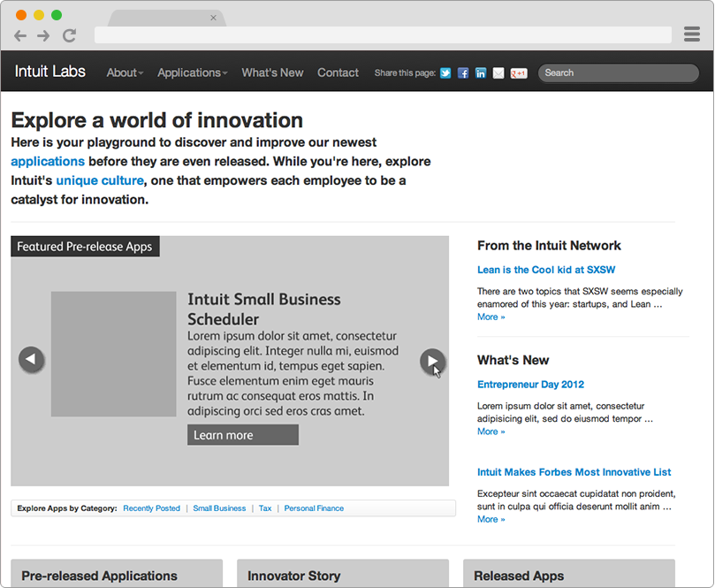
Task: Click the featured app thumbnail image
Action: (x=113, y=354)
